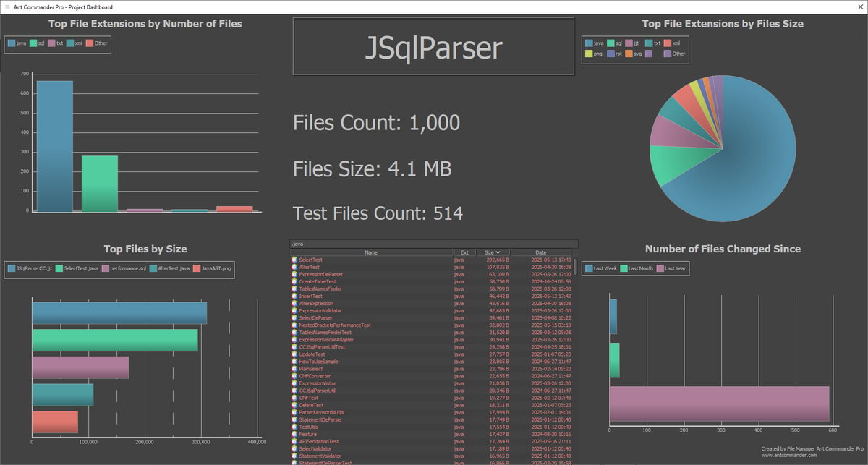Click rst swatch in Files Size legend

[610, 54]
